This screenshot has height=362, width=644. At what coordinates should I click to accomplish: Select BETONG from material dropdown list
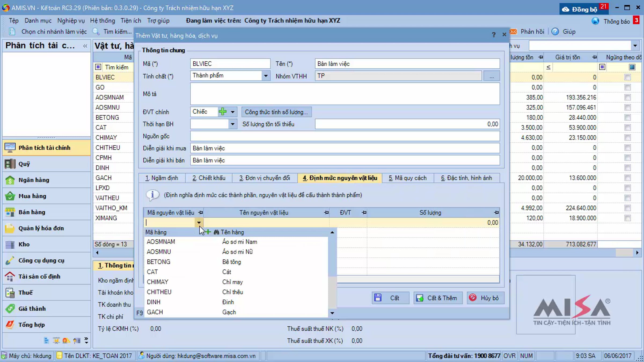pyautogui.click(x=236, y=262)
